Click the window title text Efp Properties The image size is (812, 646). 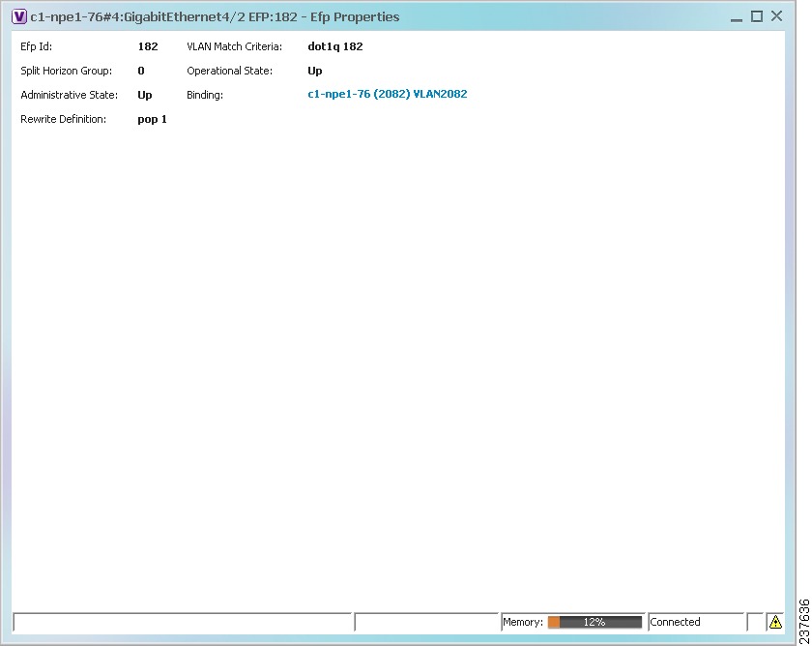(x=355, y=17)
